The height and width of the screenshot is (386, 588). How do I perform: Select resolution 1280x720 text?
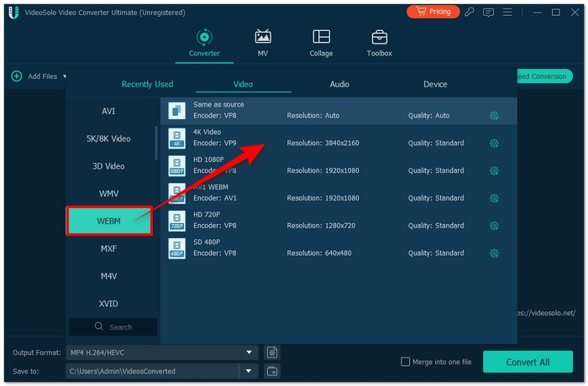(x=339, y=226)
